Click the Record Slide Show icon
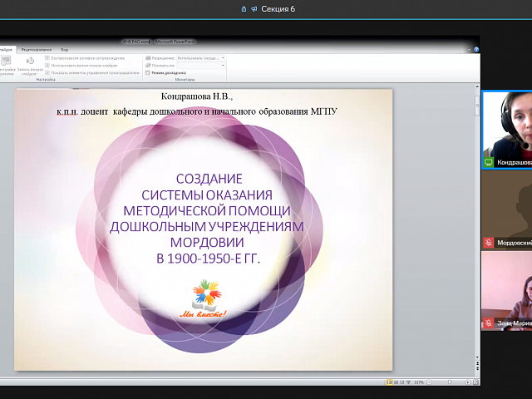Viewport: 532px width, 399px height. pyautogui.click(x=30, y=62)
